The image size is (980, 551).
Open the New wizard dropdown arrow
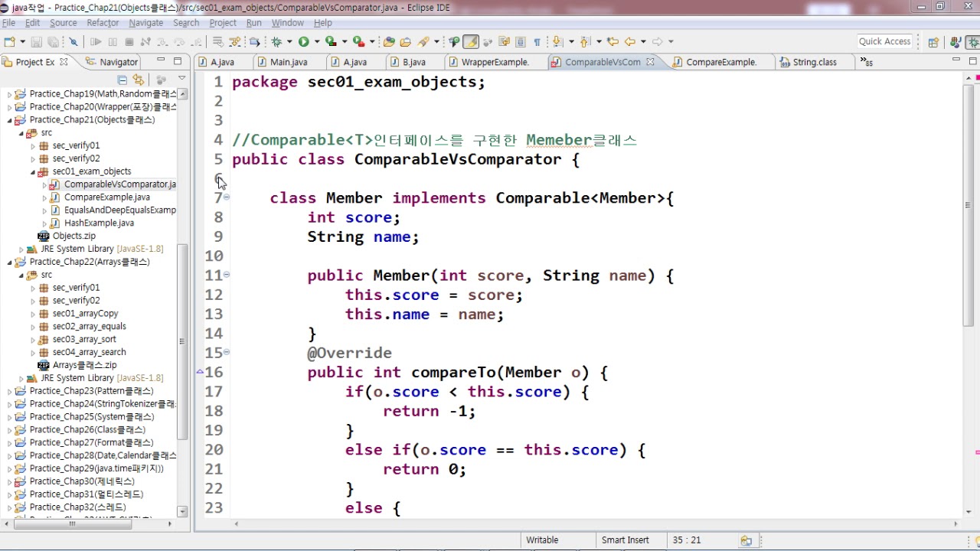pos(22,42)
